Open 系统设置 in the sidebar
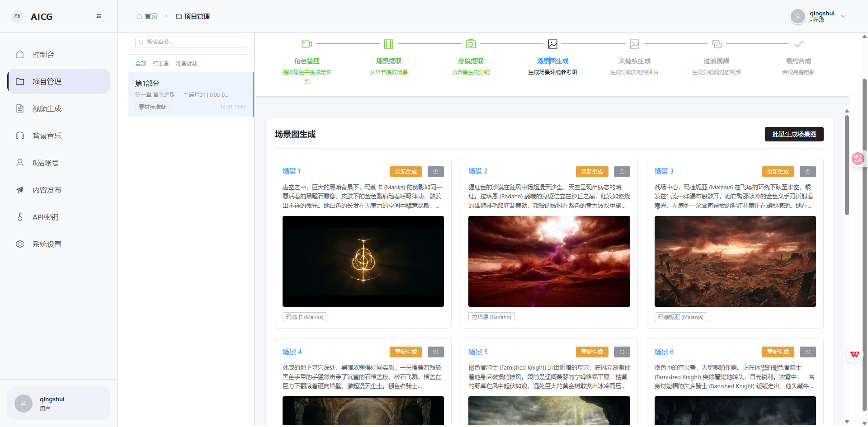The image size is (868, 427). pos(59,244)
